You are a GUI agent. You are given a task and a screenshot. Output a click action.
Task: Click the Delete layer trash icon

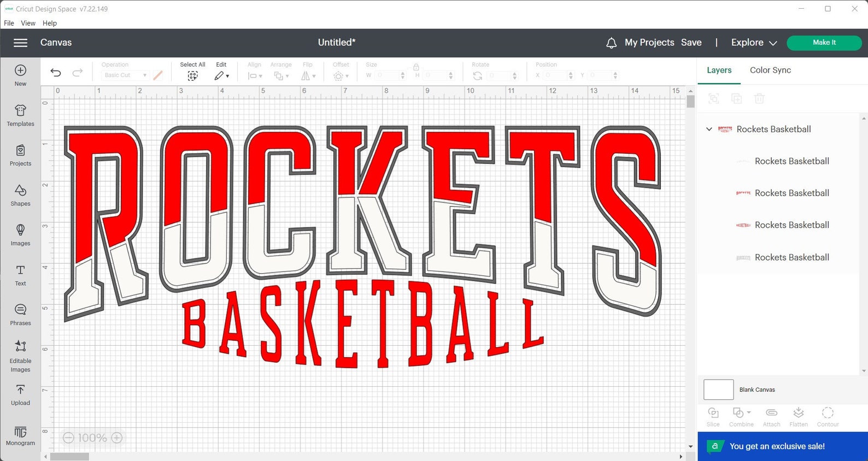(x=759, y=98)
